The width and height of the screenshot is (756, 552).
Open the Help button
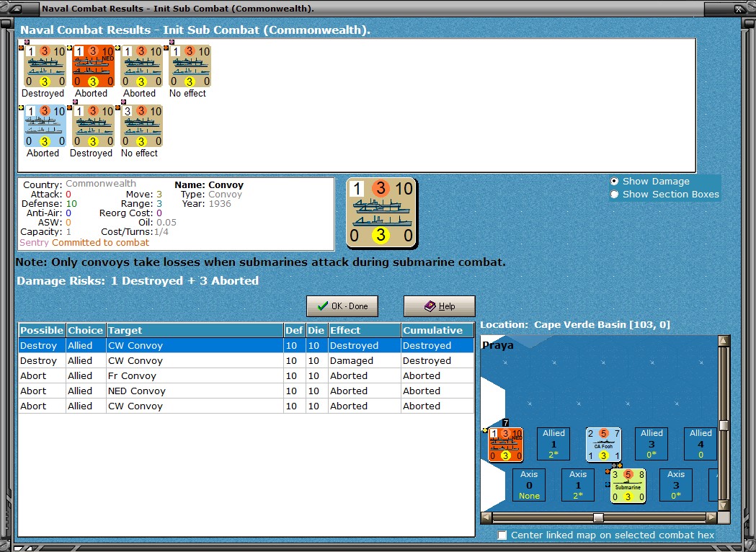pyautogui.click(x=439, y=306)
